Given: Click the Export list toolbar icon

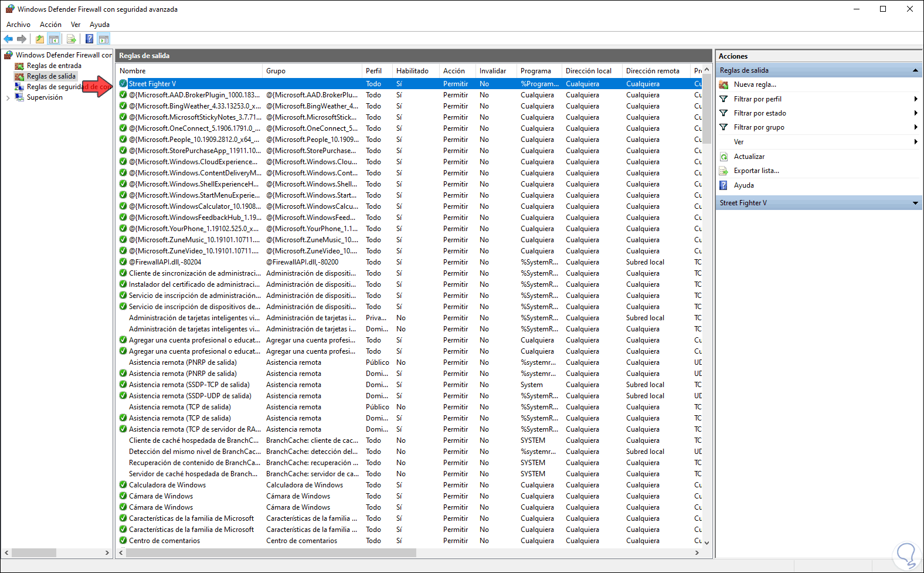Looking at the screenshot, I should (72, 39).
